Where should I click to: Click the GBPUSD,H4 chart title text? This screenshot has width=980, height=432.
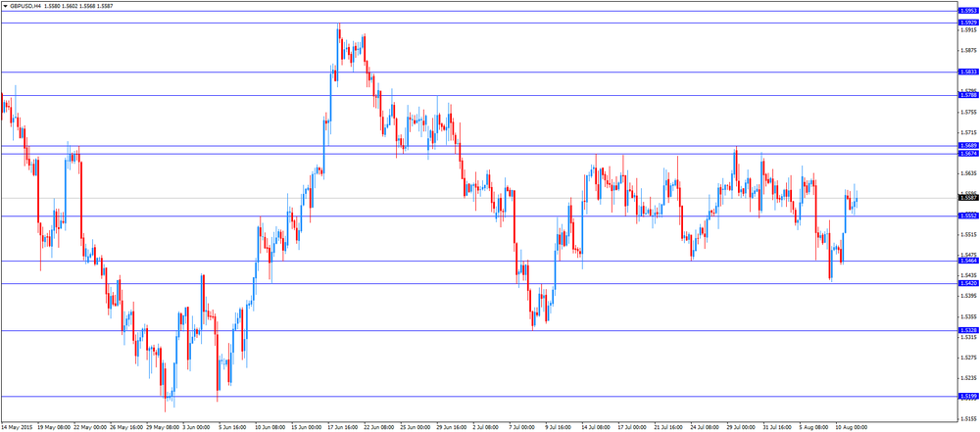pyautogui.click(x=25, y=5)
